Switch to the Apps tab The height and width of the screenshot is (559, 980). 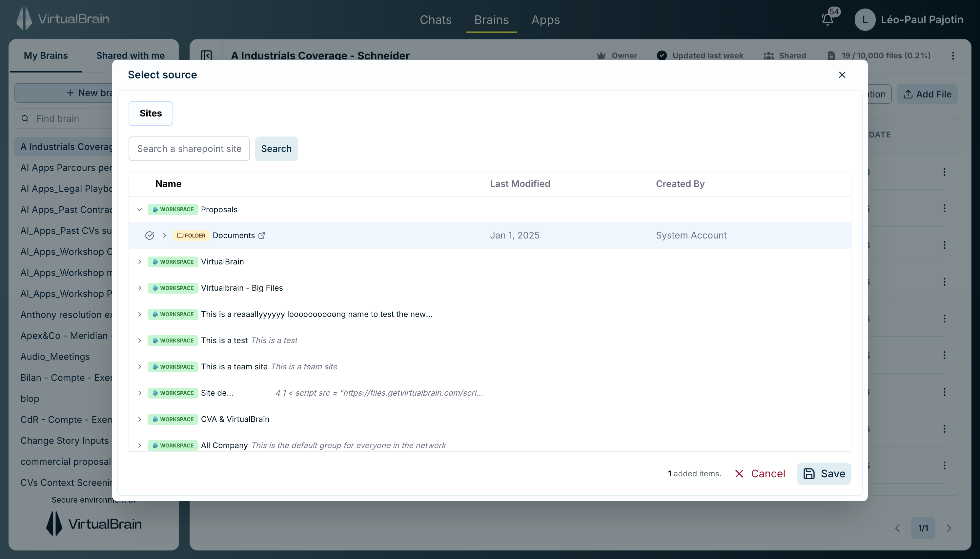546,20
